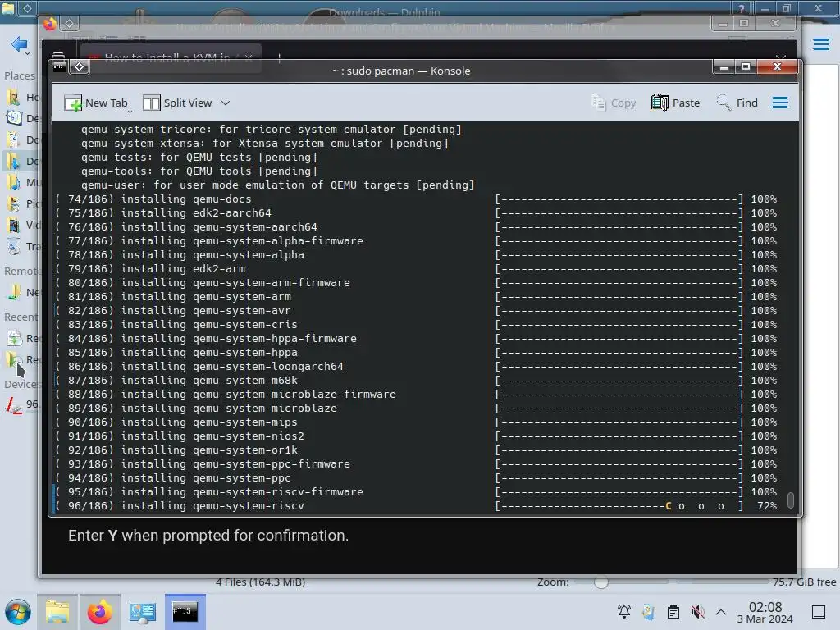Open the clipboard tray icon
Screen dimensions: 840x630
[673, 612]
